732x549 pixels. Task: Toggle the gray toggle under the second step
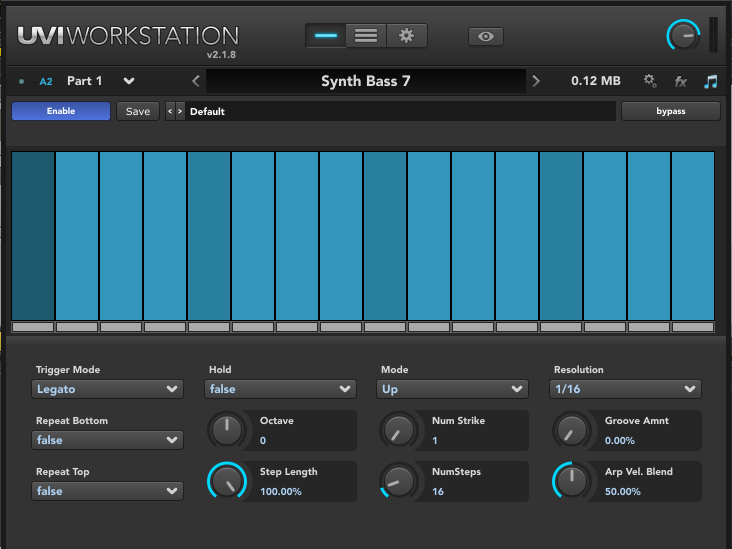(x=77, y=327)
